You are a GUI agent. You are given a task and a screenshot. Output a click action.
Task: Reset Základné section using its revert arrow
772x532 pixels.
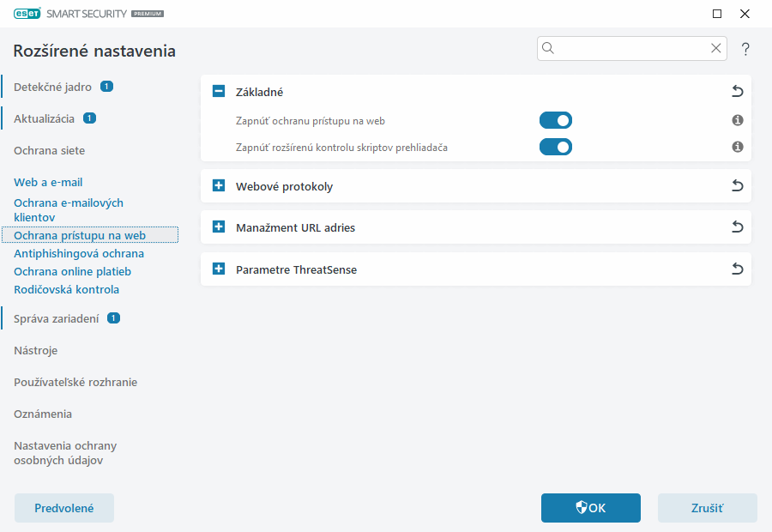pos(737,91)
